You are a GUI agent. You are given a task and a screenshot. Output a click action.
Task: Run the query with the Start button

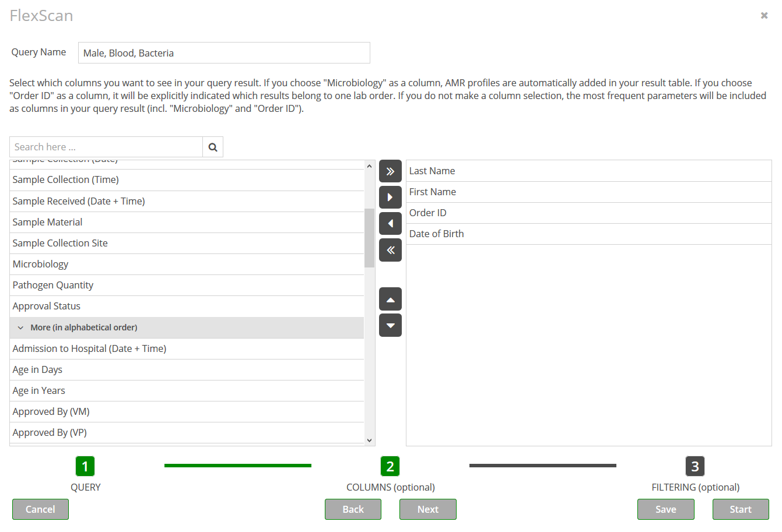click(741, 509)
